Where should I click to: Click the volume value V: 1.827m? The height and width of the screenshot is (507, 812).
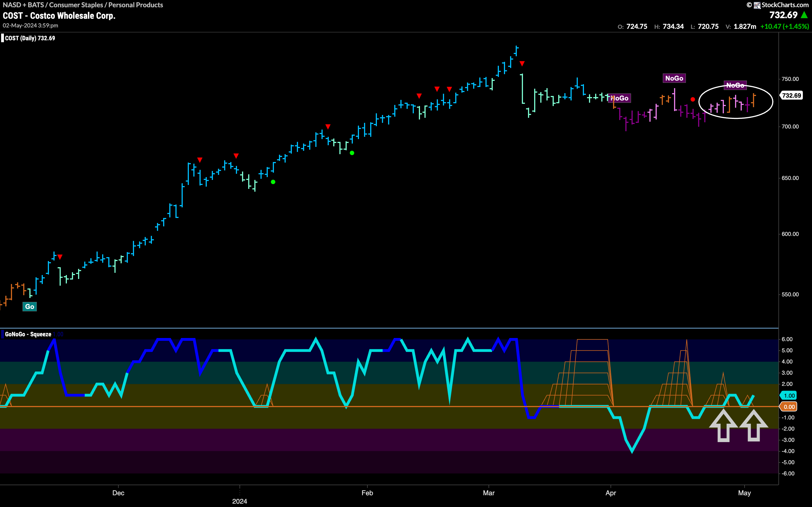[x=741, y=27]
